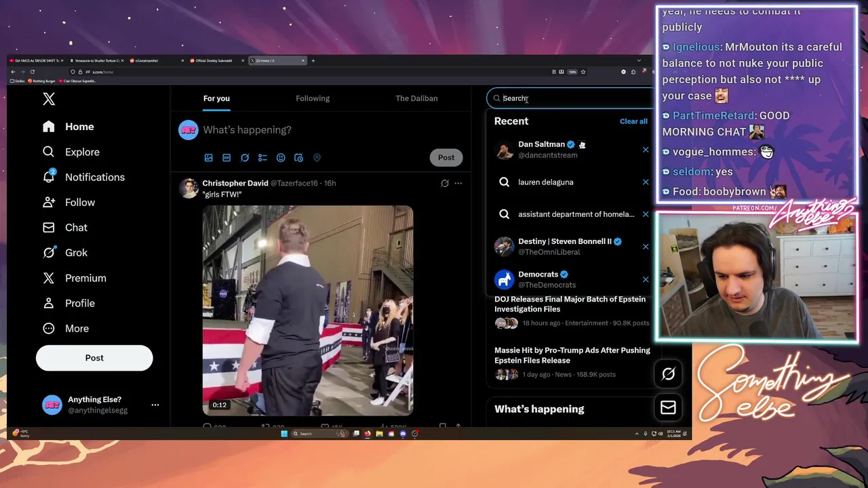Click Christopher David's avatar on the tweet

[189, 188]
